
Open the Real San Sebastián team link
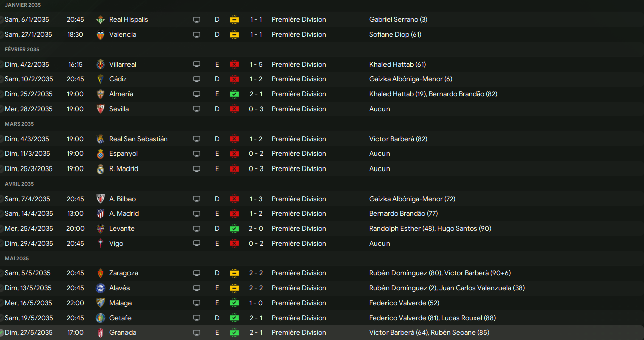click(138, 139)
